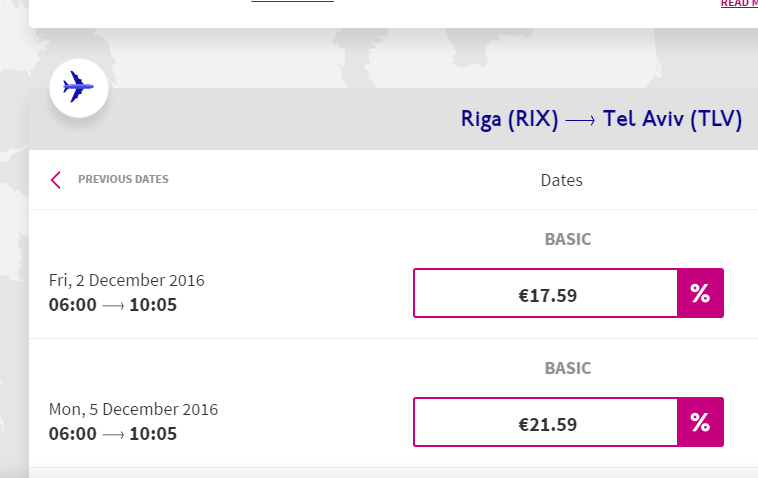This screenshot has height=478, width=758.
Task: Click the 10:05 arrival time on Monday's flight
Action: (x=153, y=433)
